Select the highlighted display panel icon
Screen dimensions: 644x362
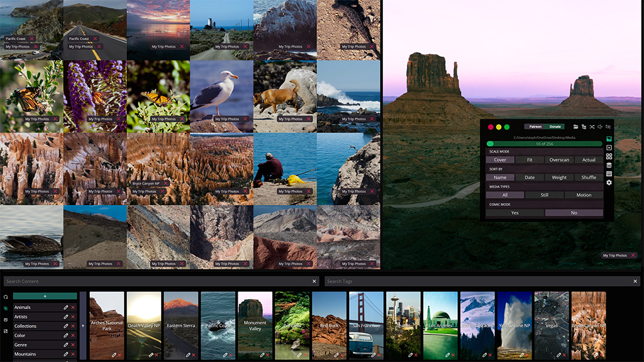(x=609, y=139)
